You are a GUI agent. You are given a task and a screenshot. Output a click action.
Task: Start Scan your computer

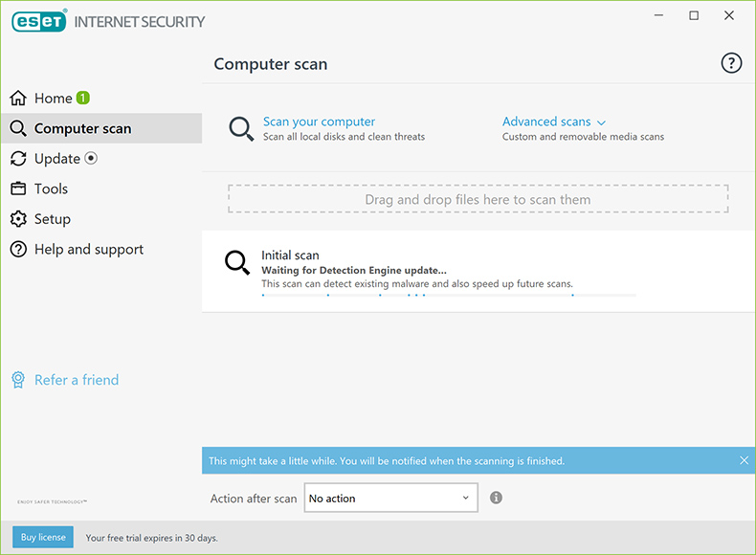click(x=319, y=122)
